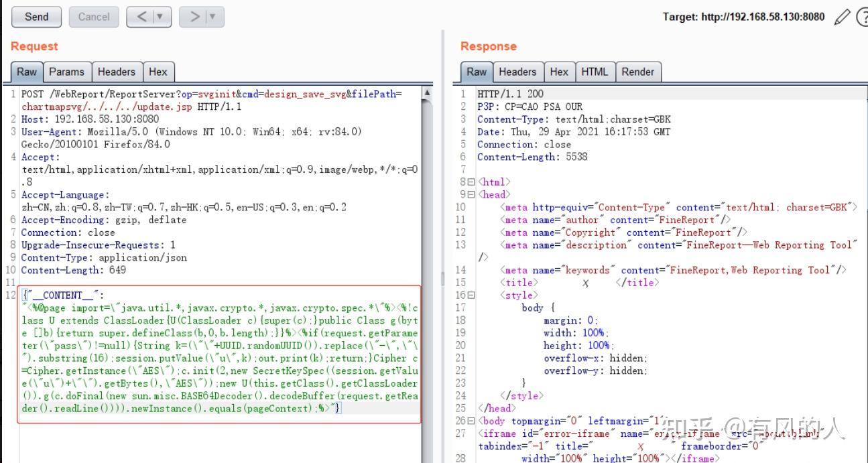Click the 'Content-Length: 649' request header
The width and height of the screenshot is (868, 463).
click(74, 270)
